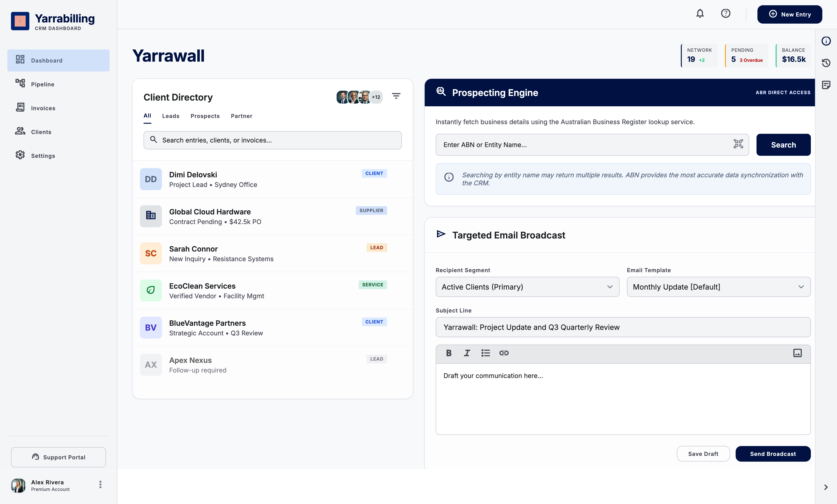Click the Send Broadcast button

tap(773, 454)
